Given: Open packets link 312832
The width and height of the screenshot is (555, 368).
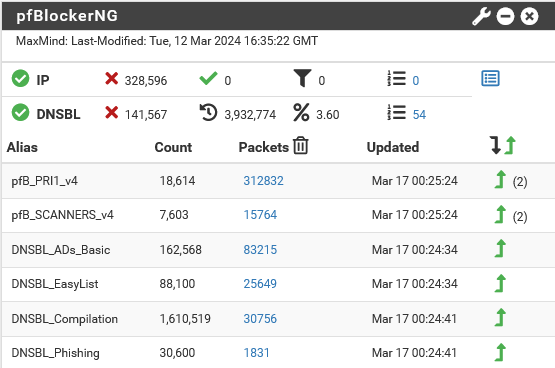Looking at the screenshot, I should coord(263,181).
